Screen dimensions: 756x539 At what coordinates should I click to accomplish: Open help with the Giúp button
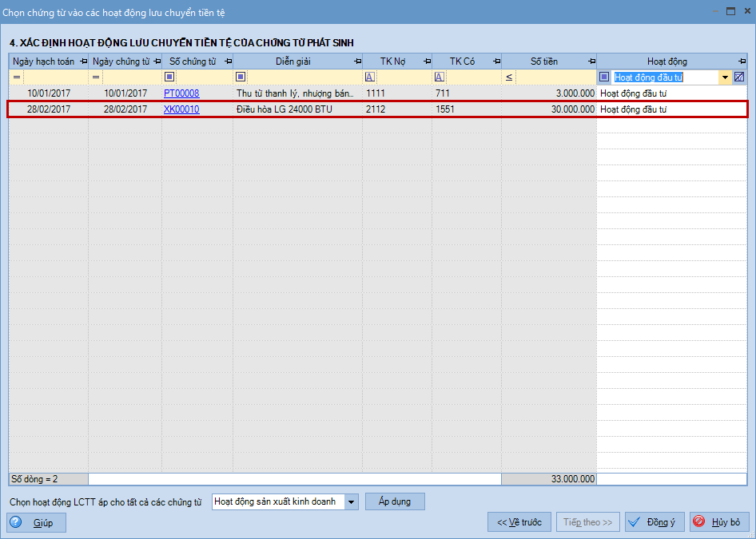tap(37, 523)
